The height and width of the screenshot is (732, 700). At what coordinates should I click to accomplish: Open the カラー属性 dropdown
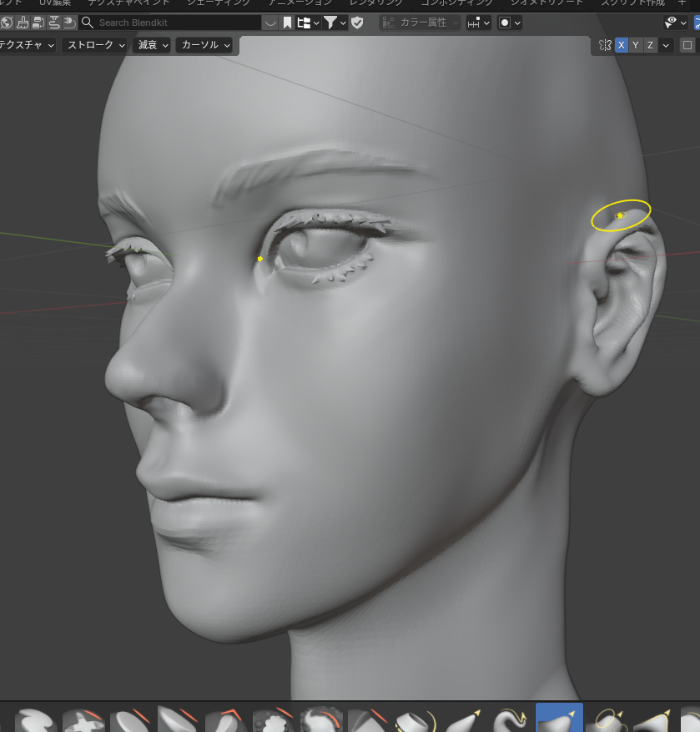click(x=420, y=23)
